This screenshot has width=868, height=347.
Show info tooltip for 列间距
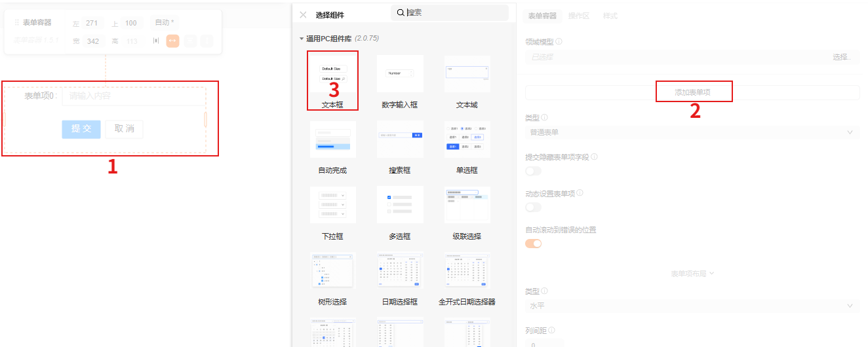[552, 331]
